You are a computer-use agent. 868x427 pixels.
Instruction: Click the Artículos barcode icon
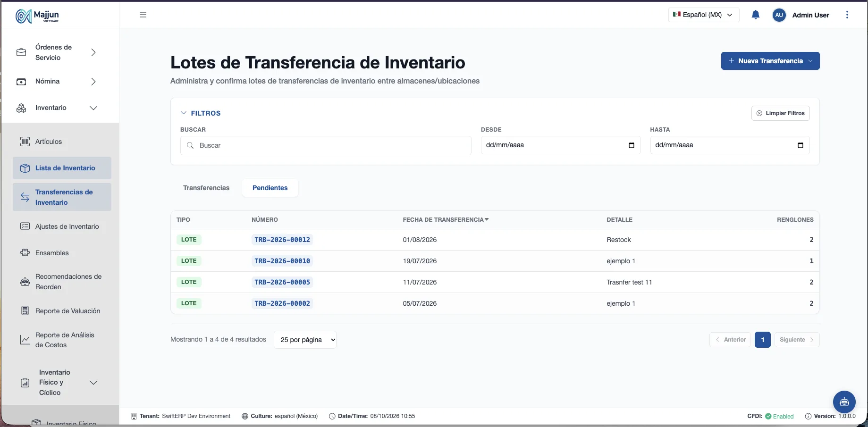tap(25, 142)
